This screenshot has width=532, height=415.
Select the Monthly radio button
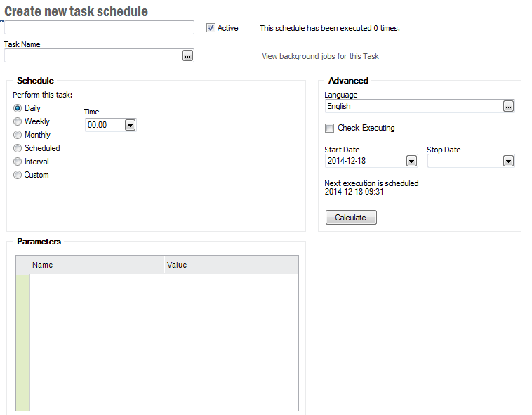pos(18,135)
